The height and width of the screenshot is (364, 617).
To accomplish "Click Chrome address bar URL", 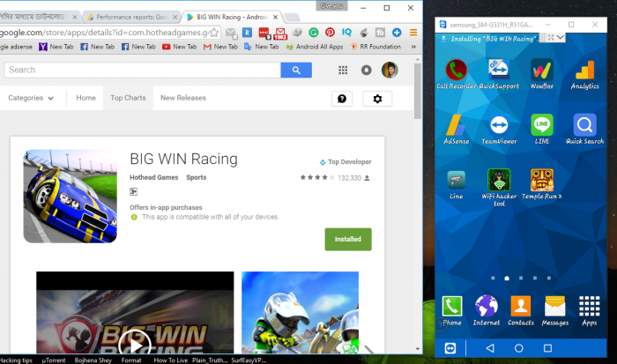I will 104,33.
